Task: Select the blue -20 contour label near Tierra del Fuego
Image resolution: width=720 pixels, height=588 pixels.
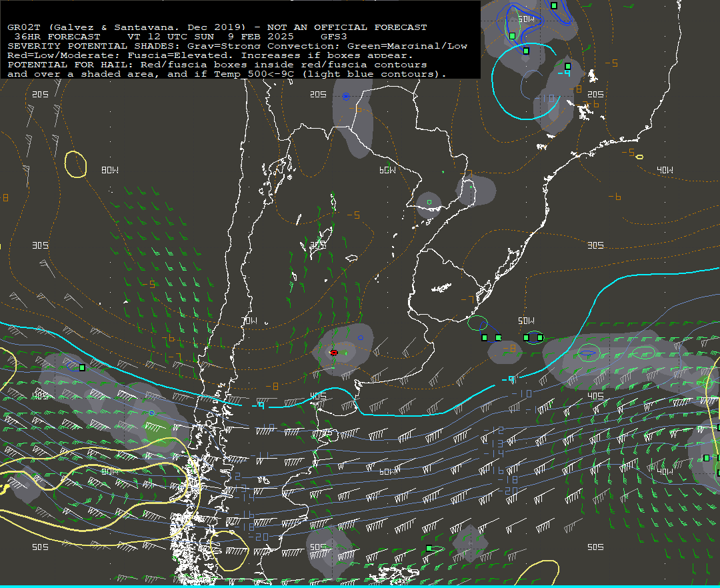Action: (x=259, y=537)
